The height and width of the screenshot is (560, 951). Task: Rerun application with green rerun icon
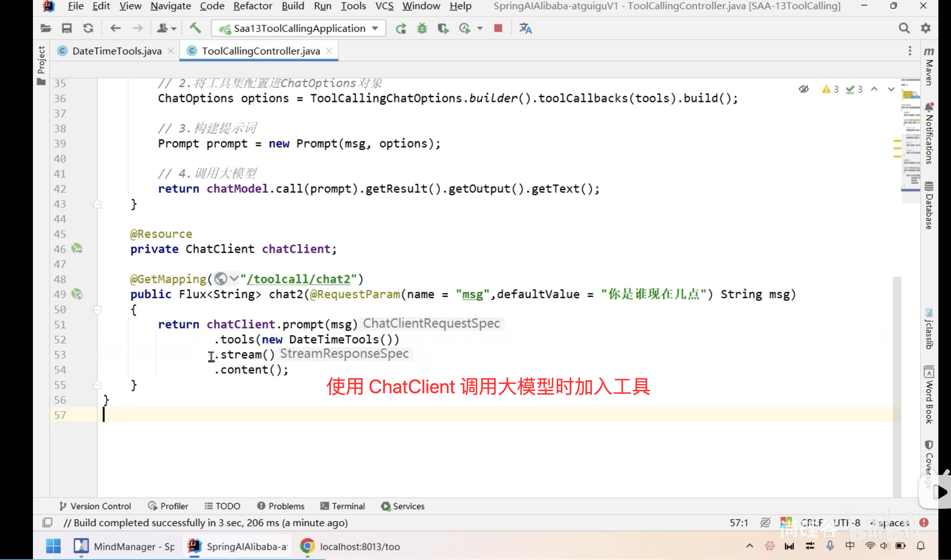click(x=401, y=28)
